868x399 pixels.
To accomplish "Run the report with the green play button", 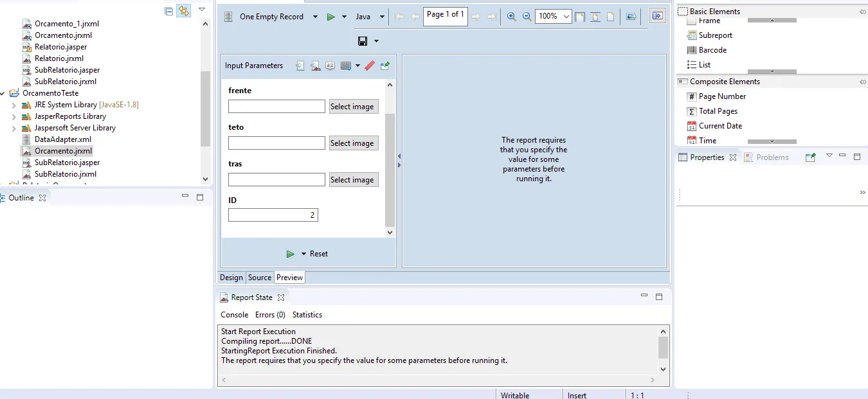I will pos(330,17).
